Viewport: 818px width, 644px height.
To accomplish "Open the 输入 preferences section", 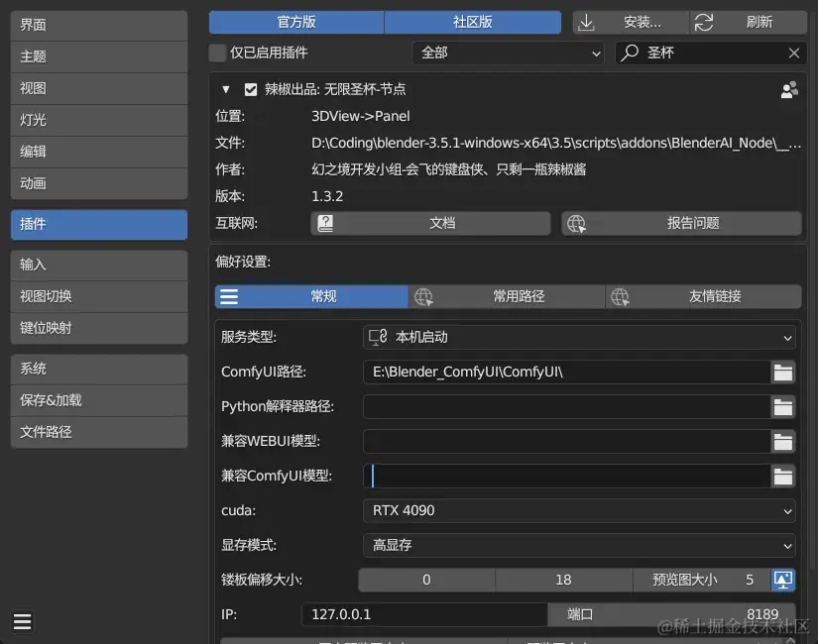I will tap(99, 265).
